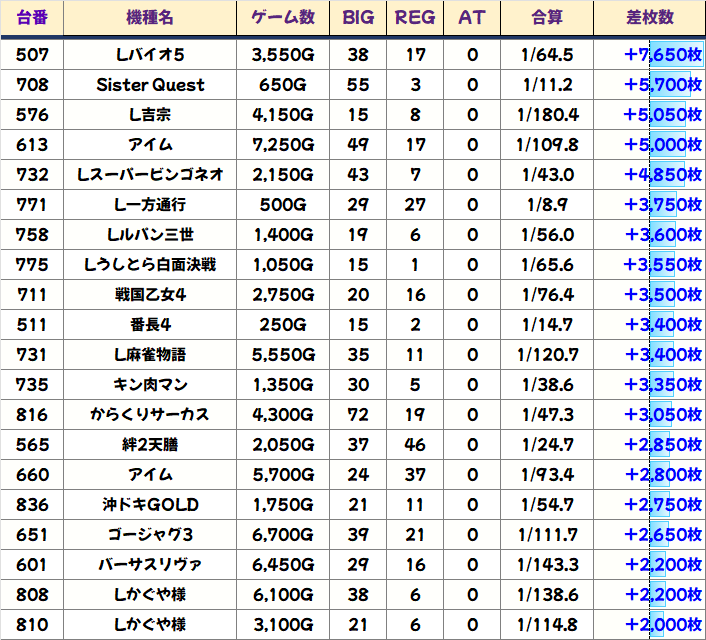This screenshot has height=640, width=706.
Task: Click the 1,050G game count cell
Action: coord(283,265)
